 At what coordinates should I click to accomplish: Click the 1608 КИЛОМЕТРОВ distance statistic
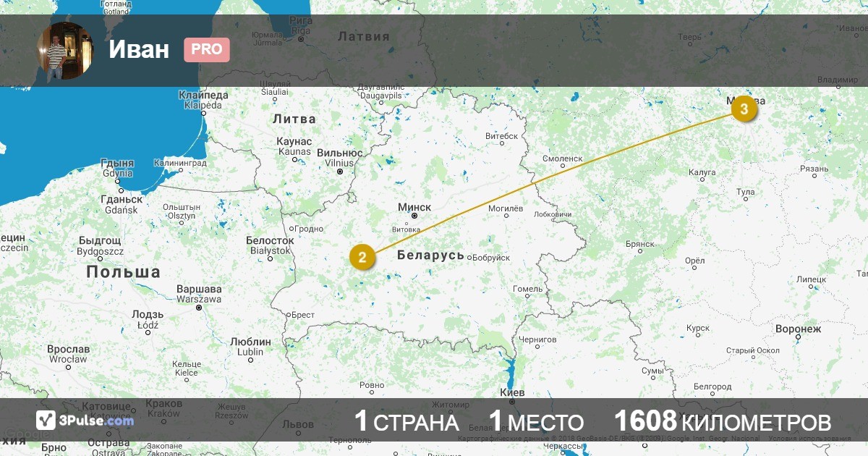(723, 421)
